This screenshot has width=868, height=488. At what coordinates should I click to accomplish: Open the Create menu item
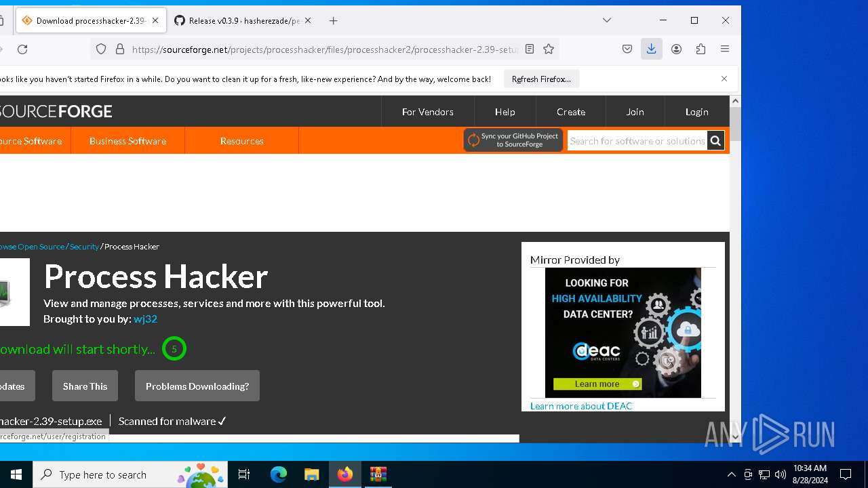571,112
